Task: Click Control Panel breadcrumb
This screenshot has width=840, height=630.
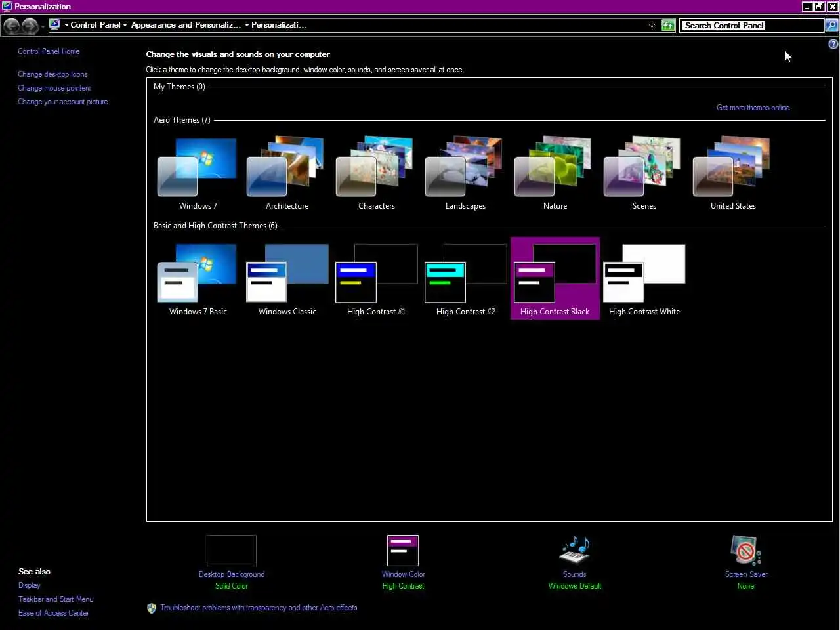Action: pos(95,25)
